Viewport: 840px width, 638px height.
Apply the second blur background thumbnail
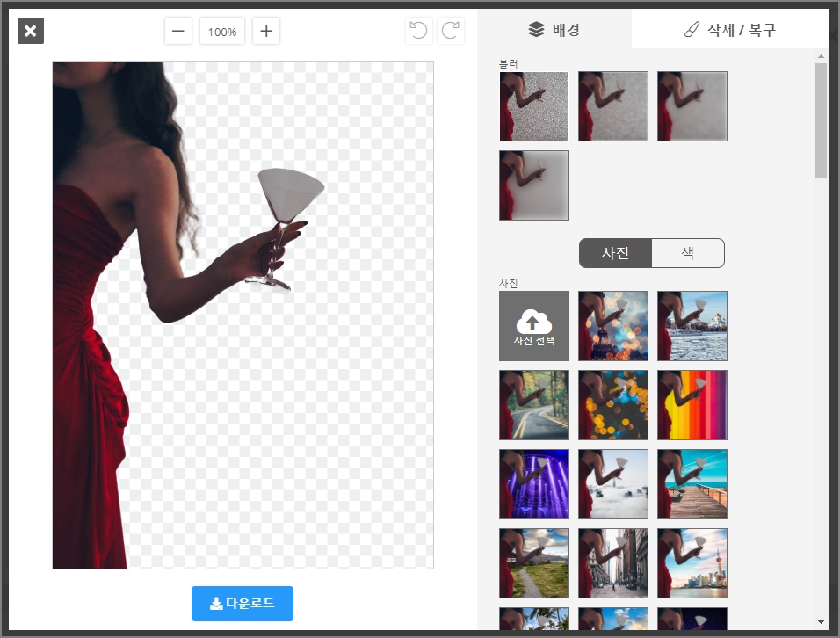(x=612, y=106)
